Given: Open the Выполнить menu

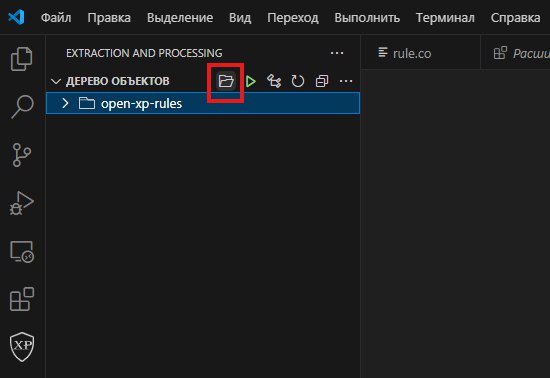Looking at the screenshot, I should tap(367, 18).
